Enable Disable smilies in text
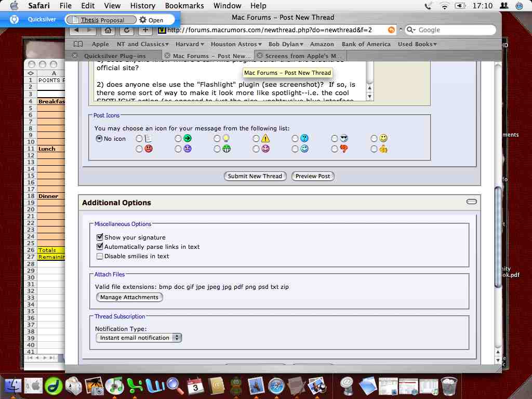This screenshot has width=532, height=399. 99,255
